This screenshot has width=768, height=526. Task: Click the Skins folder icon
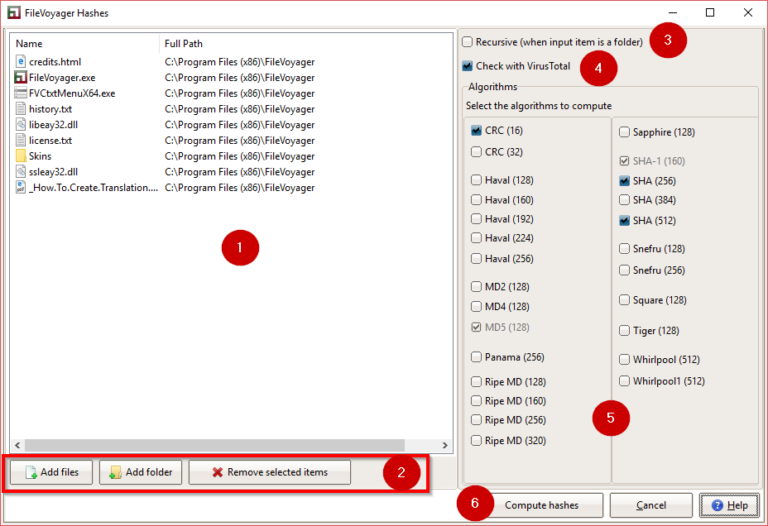(x=21, y=156)
